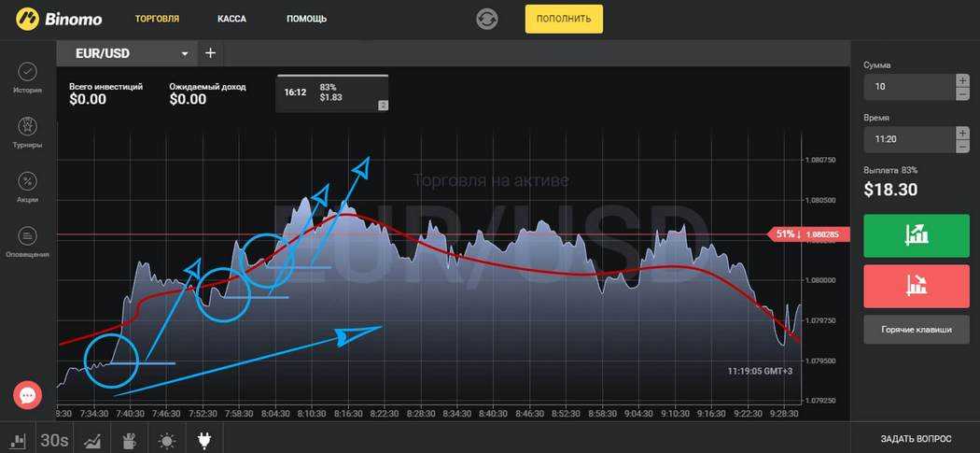Open the red live chat bubble
Screen dimensions: 980x453
click(x=27, y=395)
